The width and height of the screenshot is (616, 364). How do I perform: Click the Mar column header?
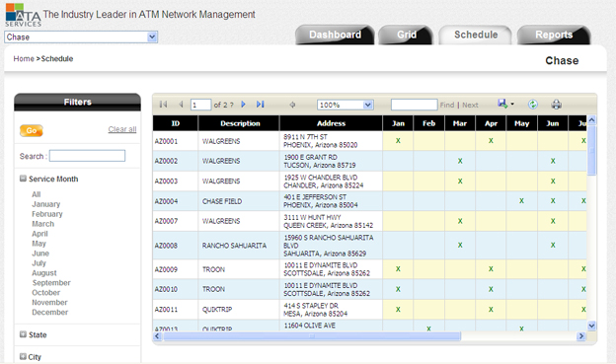(x=460, y=123)
